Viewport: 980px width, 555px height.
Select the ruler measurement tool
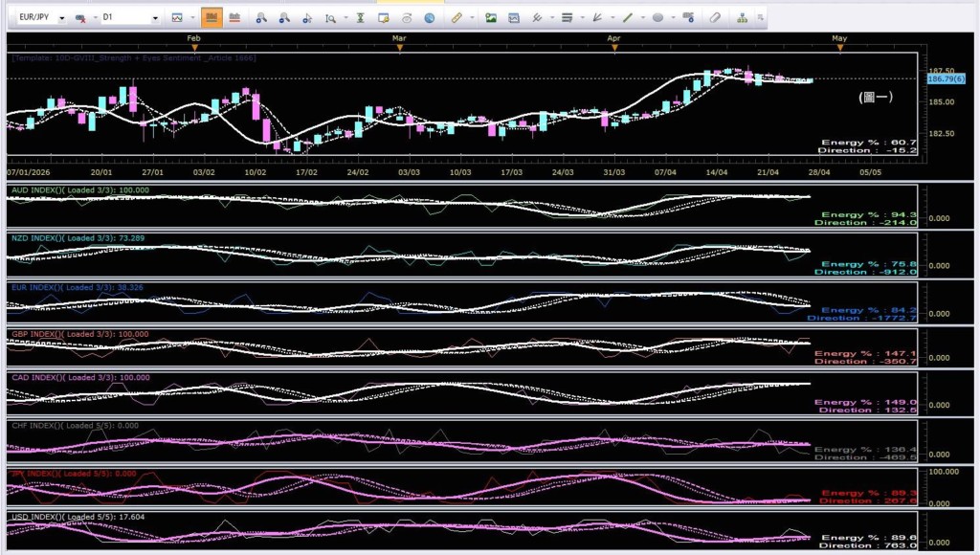point(457,17)
